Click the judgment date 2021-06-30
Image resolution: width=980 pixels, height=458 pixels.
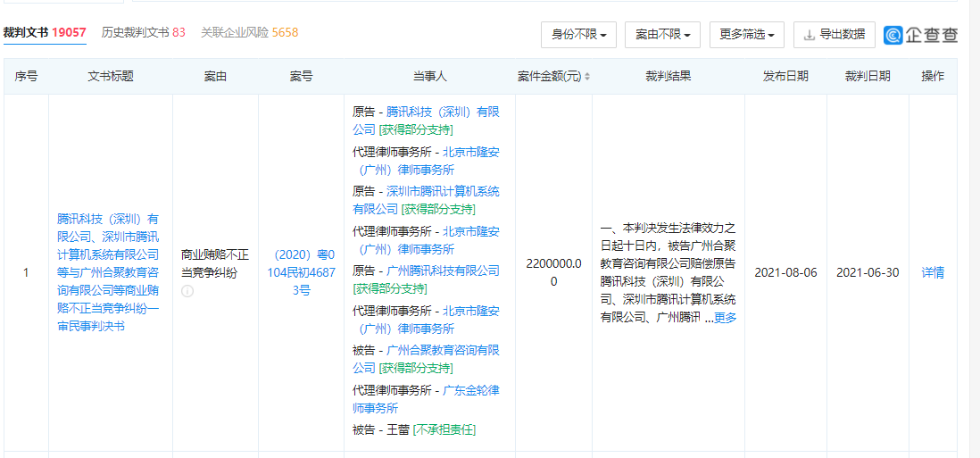click(868, 272)
